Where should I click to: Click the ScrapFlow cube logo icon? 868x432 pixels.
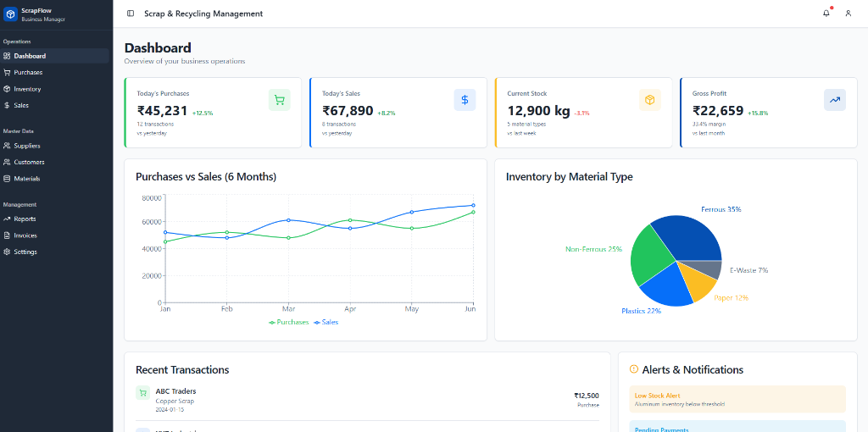[10, 14]
